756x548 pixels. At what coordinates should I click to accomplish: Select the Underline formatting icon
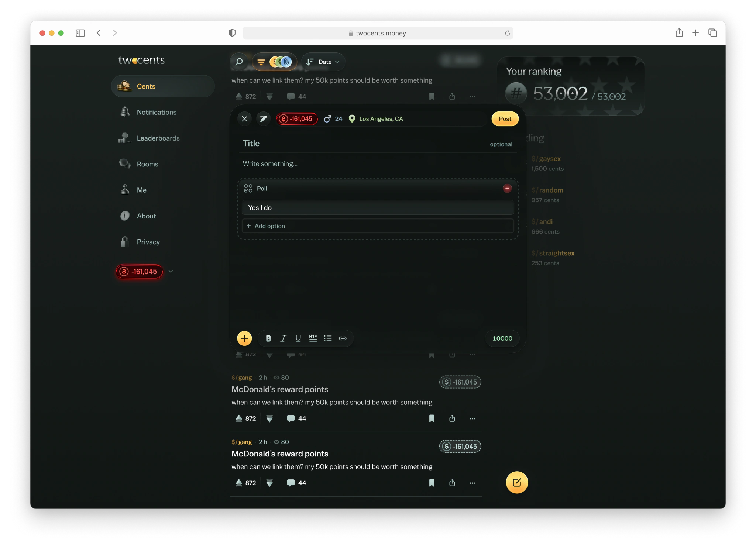pos(298,338)
